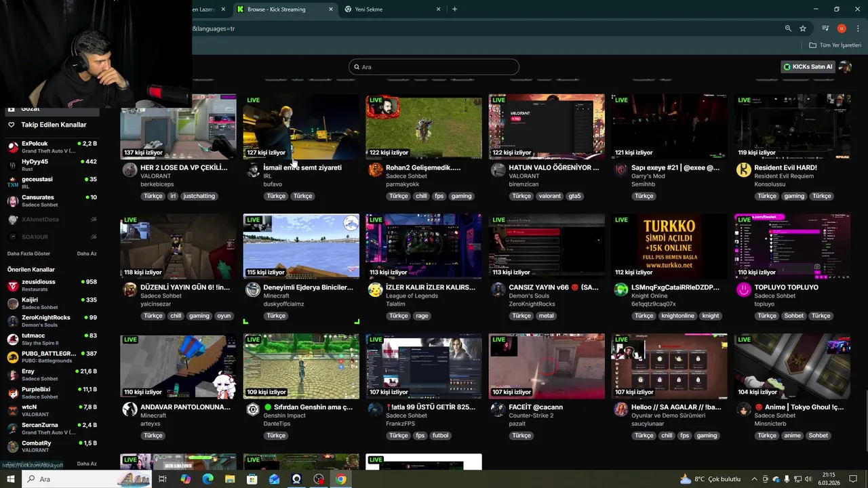Screen dimensions: 868x488
Task: Open the Kick user avatar menu
Action: point(845,66)
